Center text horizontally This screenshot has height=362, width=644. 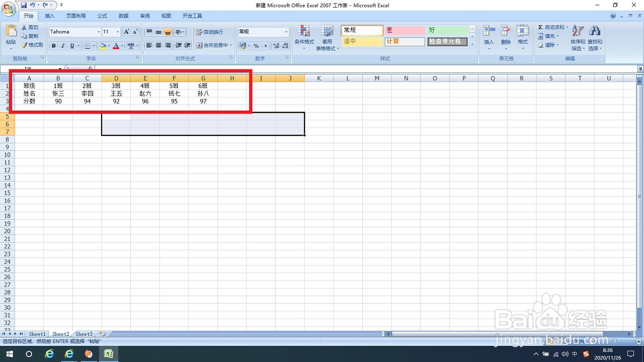click(x=158, y=45)
